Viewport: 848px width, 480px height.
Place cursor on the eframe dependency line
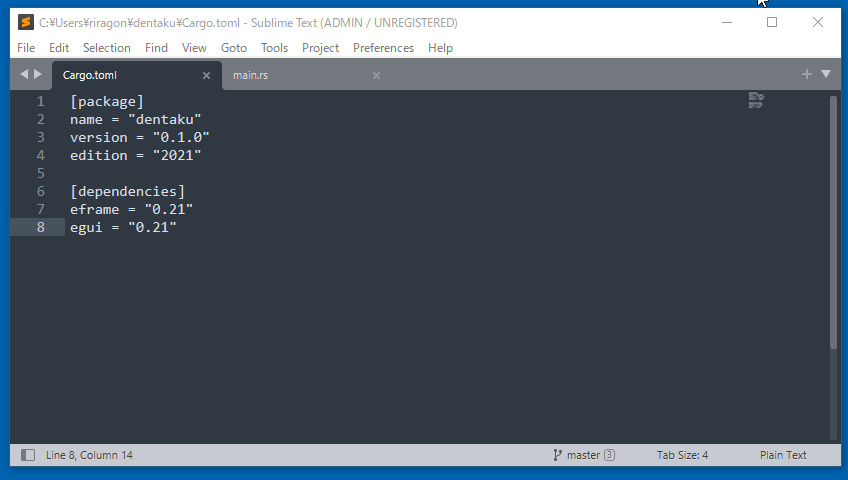click(130, 209)
